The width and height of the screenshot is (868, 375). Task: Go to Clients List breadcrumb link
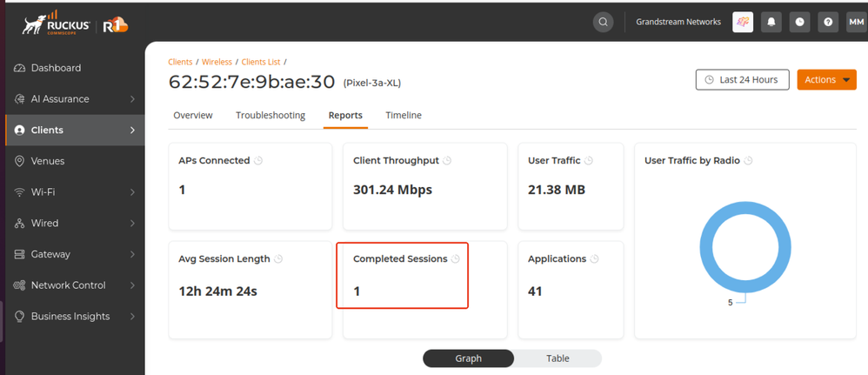tap(261, 62)
